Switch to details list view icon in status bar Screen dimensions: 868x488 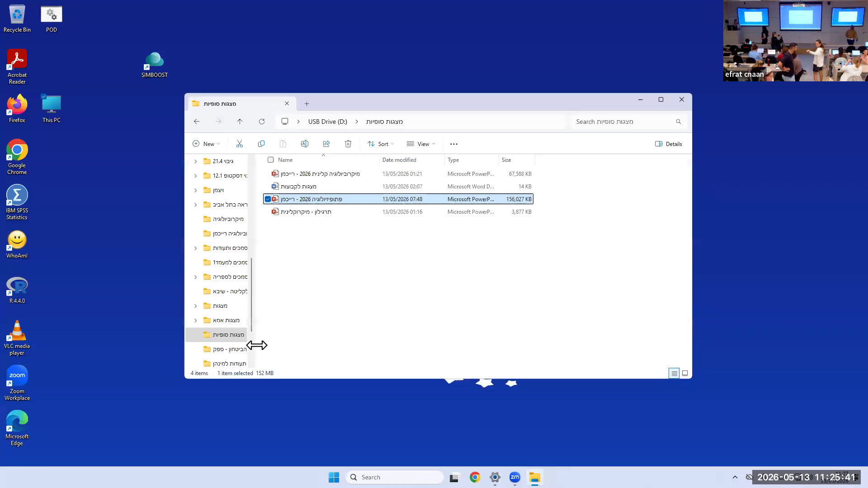674,373
